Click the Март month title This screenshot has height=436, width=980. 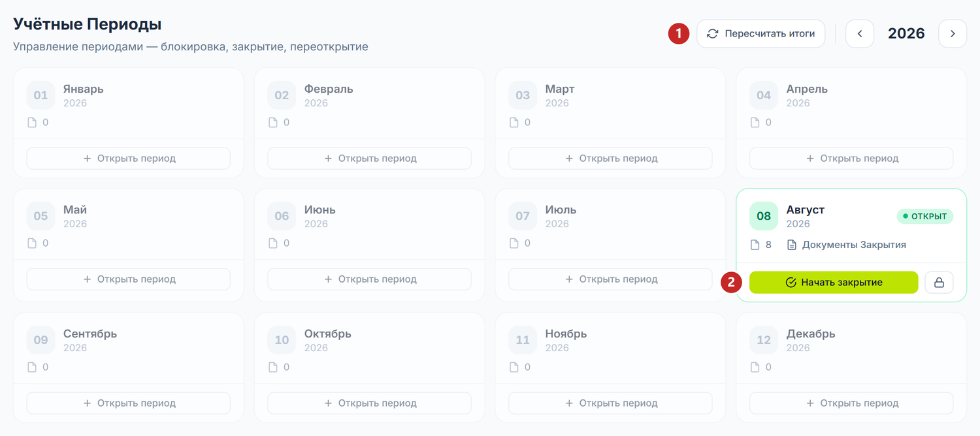click(560, 89)
